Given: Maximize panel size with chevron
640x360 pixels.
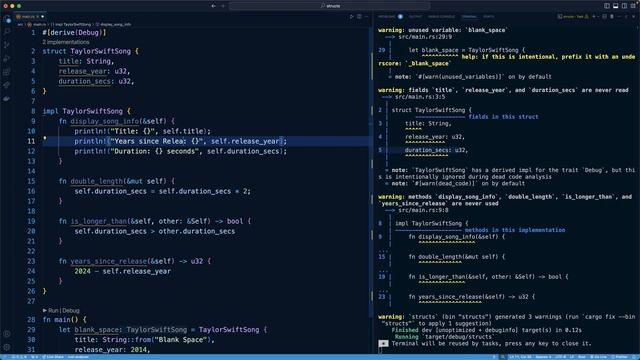Looking at the screenshot, I should 626,17.
